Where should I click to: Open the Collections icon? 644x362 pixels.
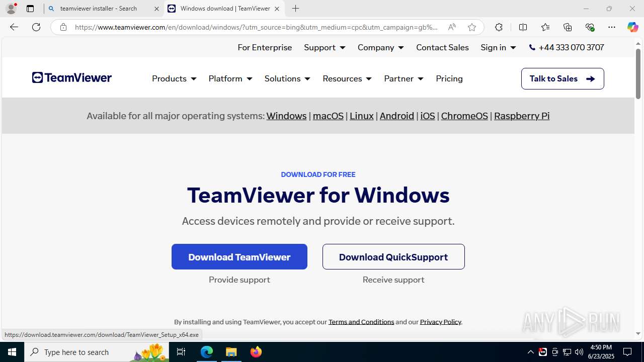coord(568,27)
